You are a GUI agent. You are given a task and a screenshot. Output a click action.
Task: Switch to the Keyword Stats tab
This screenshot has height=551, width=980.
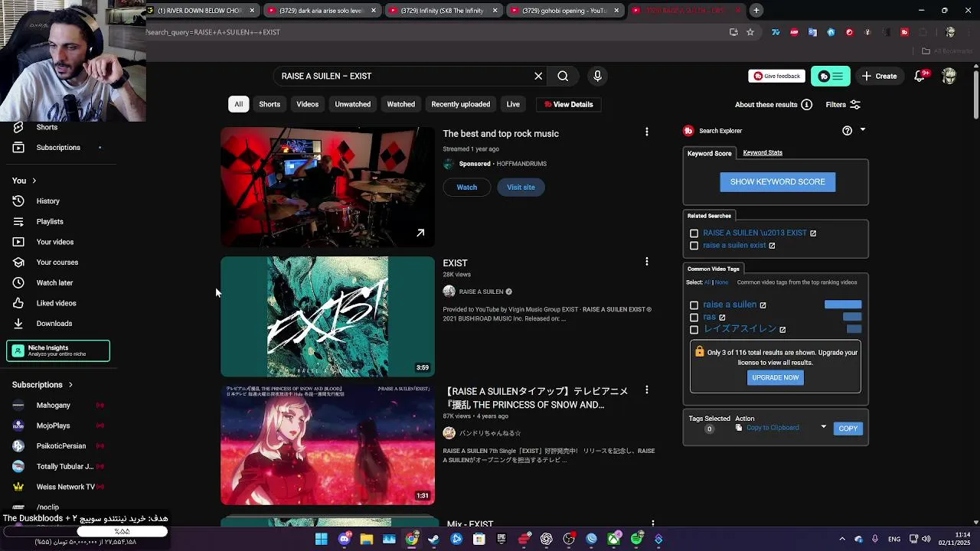pos(763,152)
